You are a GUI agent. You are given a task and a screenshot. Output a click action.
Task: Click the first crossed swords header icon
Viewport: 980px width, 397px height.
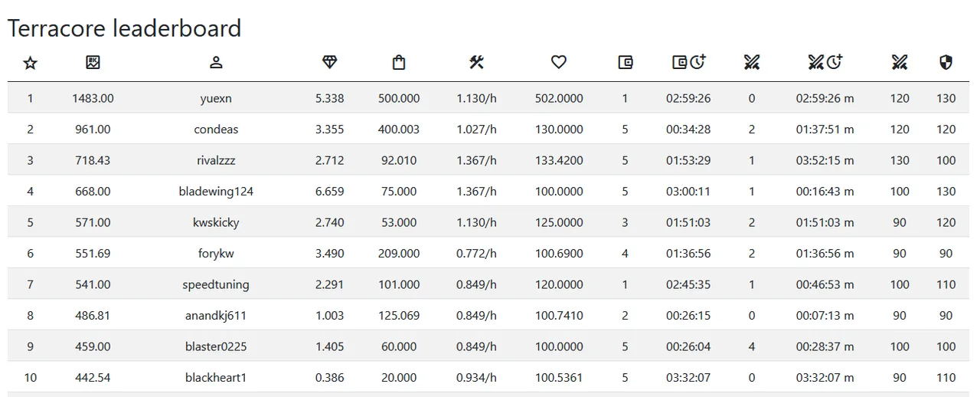751,63
